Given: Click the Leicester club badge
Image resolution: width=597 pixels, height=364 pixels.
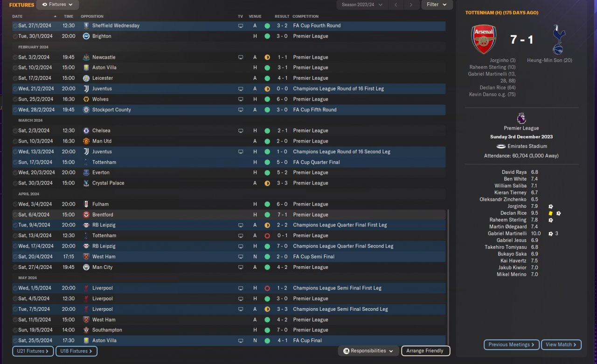Looking at the screenshot, I should coord(86,78).
